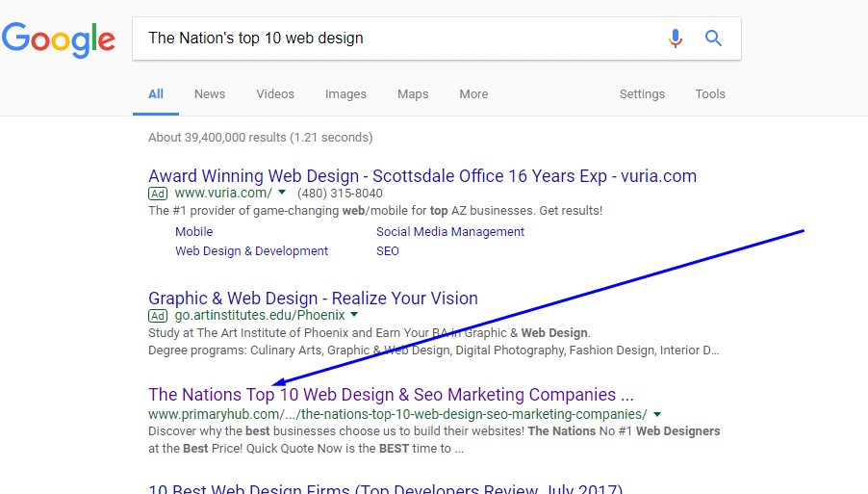Open the Award Winning Web Design ad

coord(421,176)
